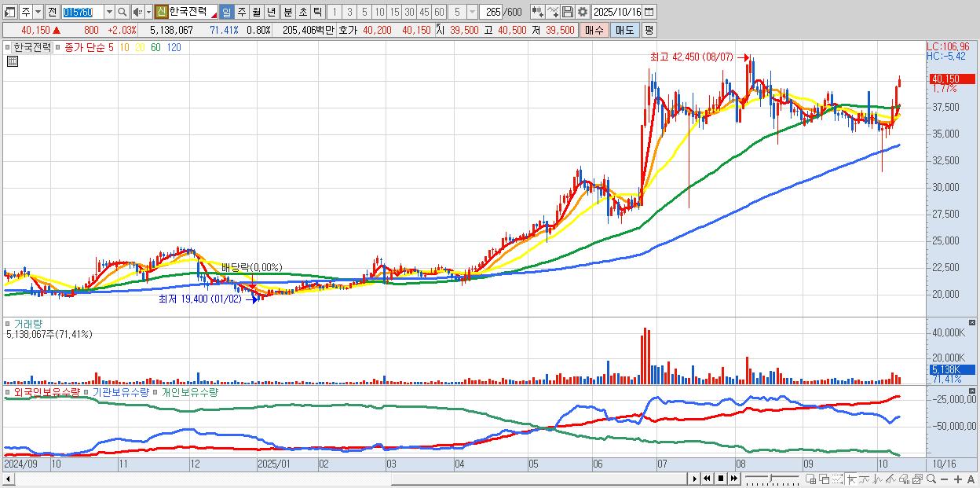
Task: Select the 15 interval button
Action: tap(394, 12)
